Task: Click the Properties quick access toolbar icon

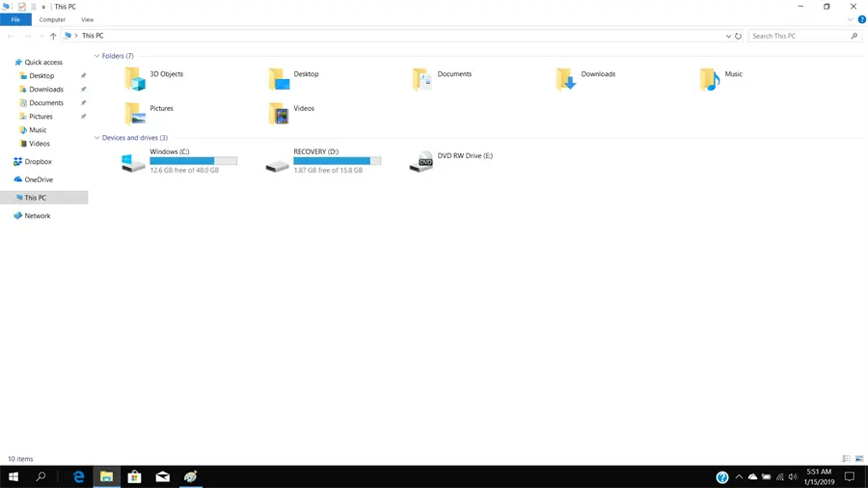Action: 21,7
